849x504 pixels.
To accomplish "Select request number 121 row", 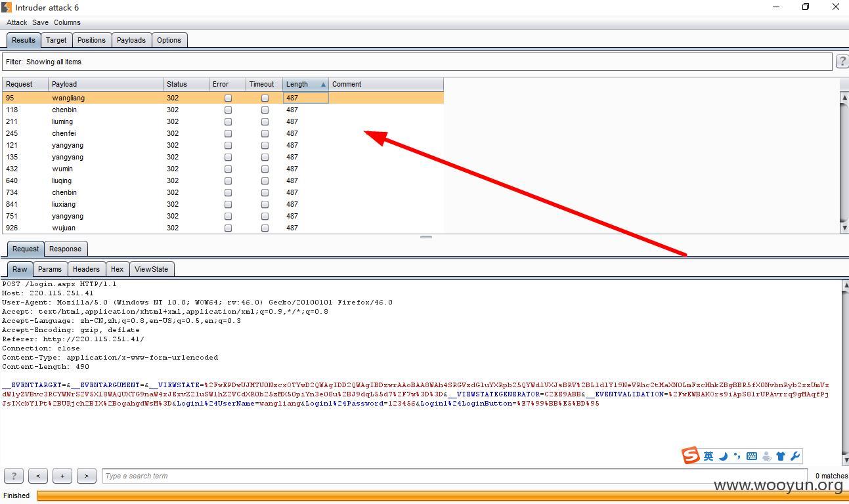I will click(223, 145).
